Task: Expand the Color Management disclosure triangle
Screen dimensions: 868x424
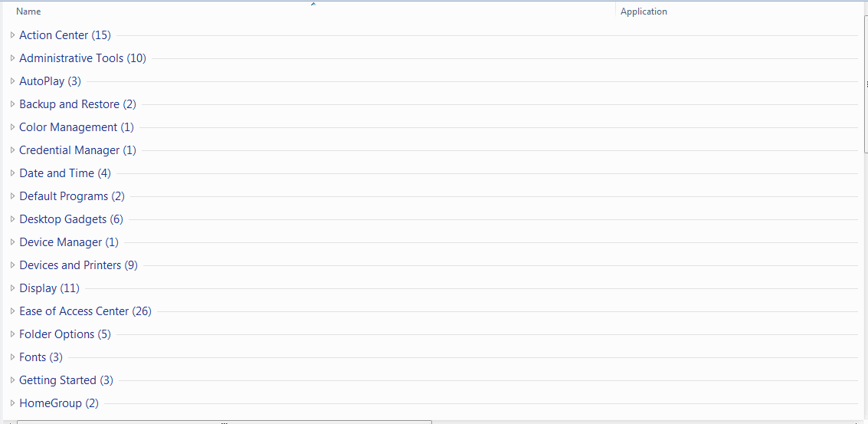Action: 12,127
